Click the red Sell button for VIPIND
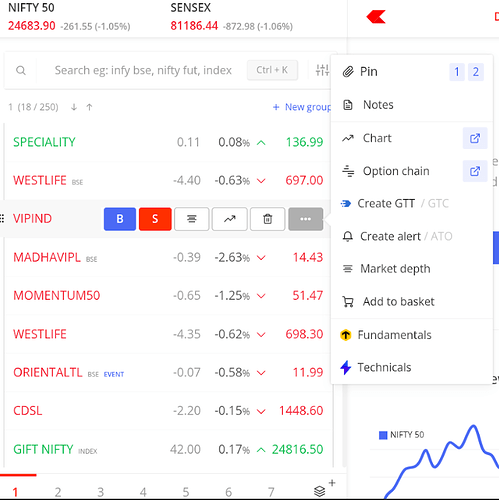The width and height of the screenshot is (499, 500). point(155,219)
